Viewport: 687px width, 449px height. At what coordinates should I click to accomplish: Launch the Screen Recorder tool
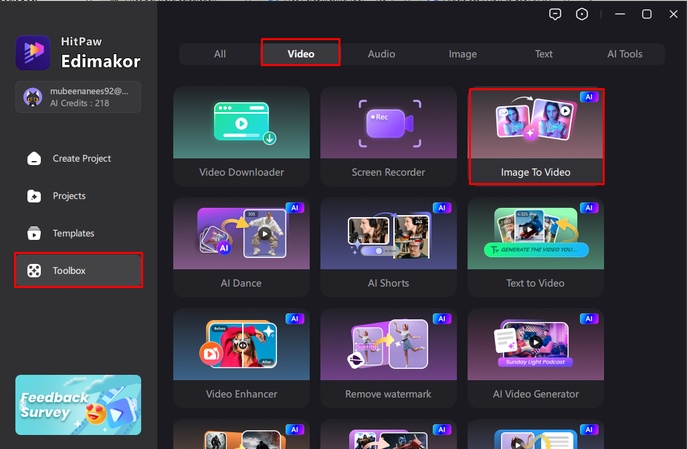pyautogui.click(x=388, y=137)
